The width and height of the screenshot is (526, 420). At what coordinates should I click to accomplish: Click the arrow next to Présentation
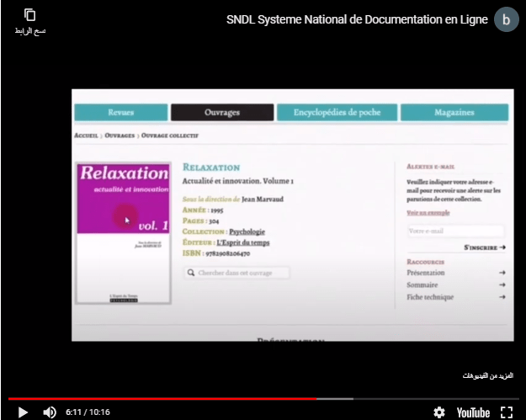502,273
